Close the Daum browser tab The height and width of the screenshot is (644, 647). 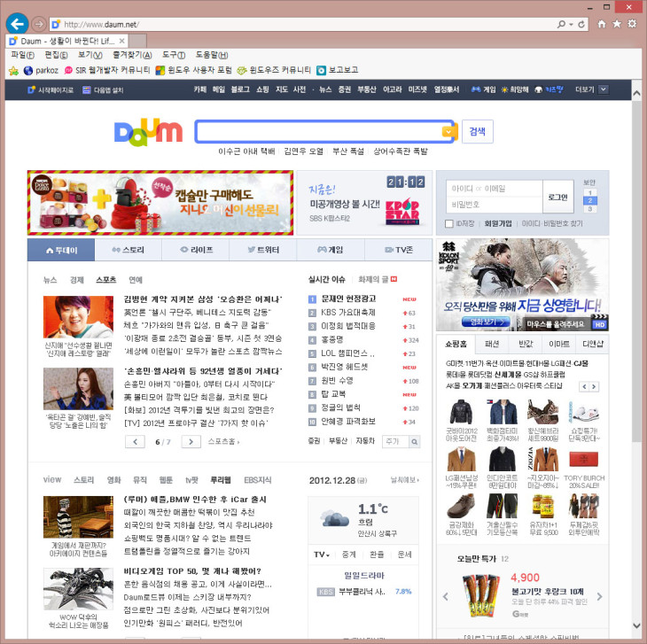tap(121, 41)
